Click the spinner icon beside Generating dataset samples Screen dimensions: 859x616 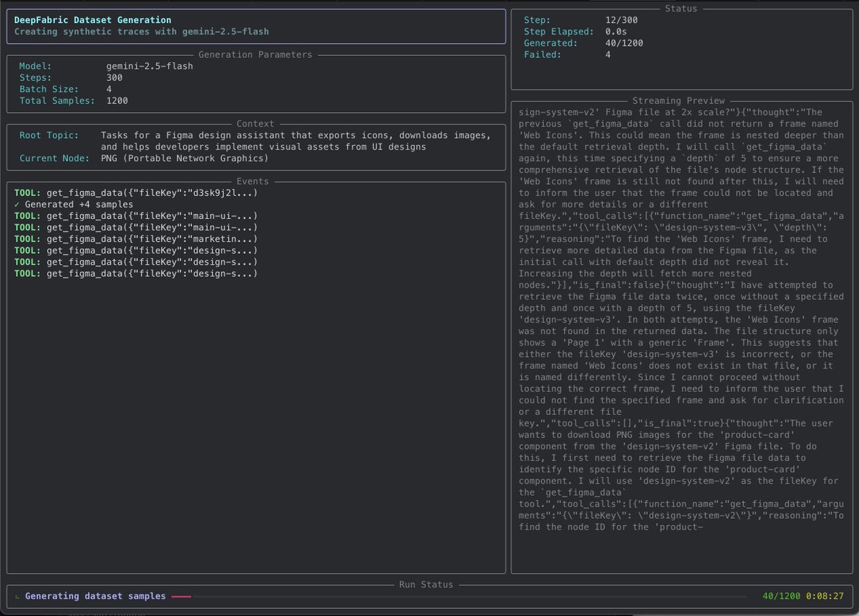[17, 596]
